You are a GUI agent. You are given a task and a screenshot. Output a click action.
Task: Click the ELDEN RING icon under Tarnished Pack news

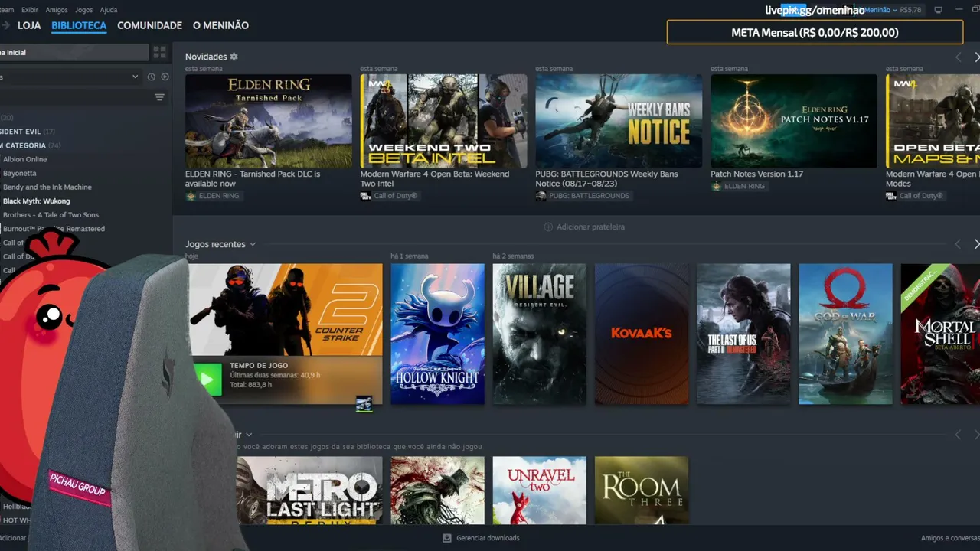pos(191,196)
